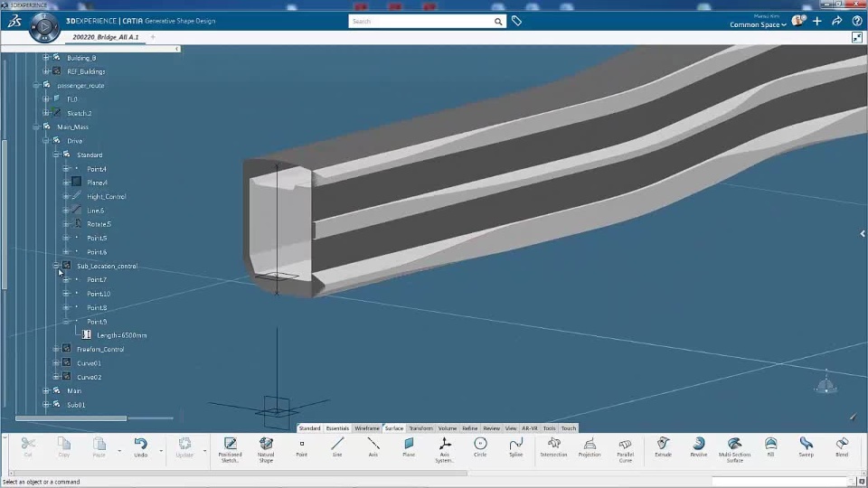Open the help question mark icon
The image size is (868, 488).
pyautogui.click(x=857, y=21)
